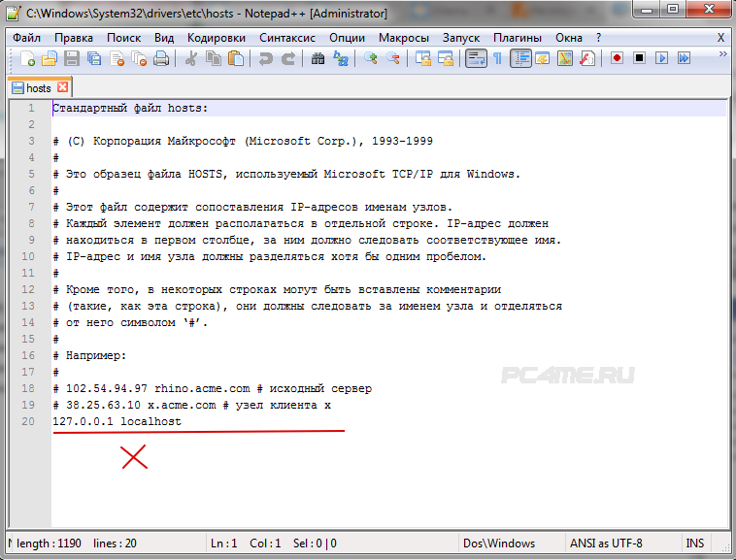The height and width of the screenshot is (560, 736).
Task: Zoom out using the magnifier minus icon
Action: pos(393,58)
